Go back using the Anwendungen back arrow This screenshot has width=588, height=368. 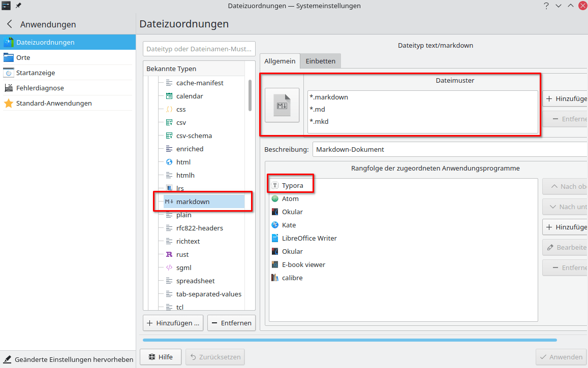(x=10, y=24)
